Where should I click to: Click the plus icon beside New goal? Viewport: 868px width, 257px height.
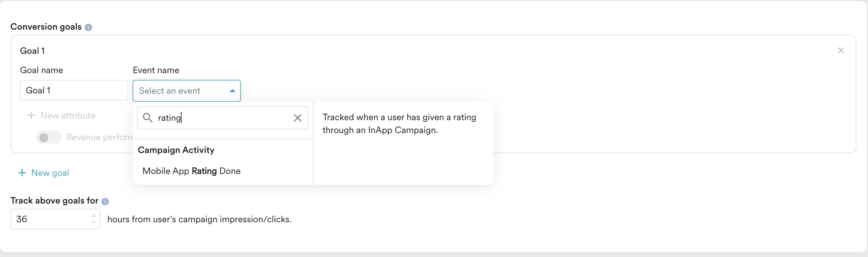pyautogui.click(x=22, y=173)
